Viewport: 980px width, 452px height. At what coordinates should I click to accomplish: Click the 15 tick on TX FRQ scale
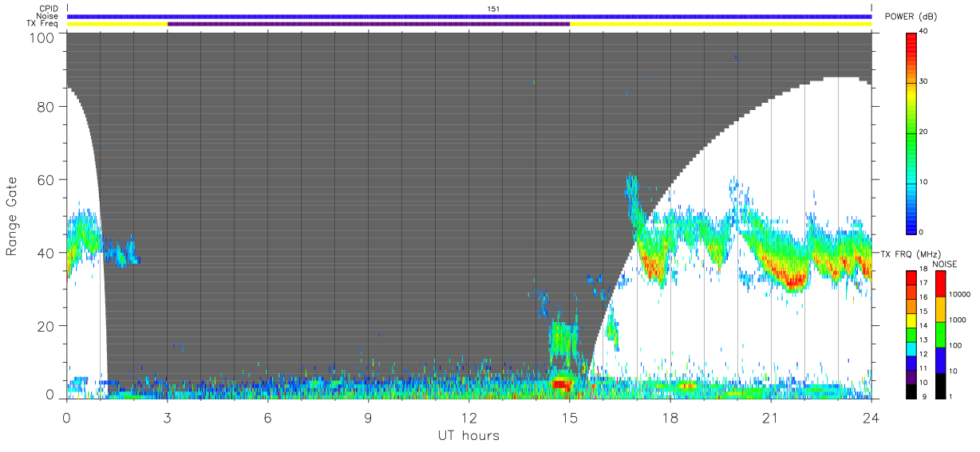coord(924,312)
